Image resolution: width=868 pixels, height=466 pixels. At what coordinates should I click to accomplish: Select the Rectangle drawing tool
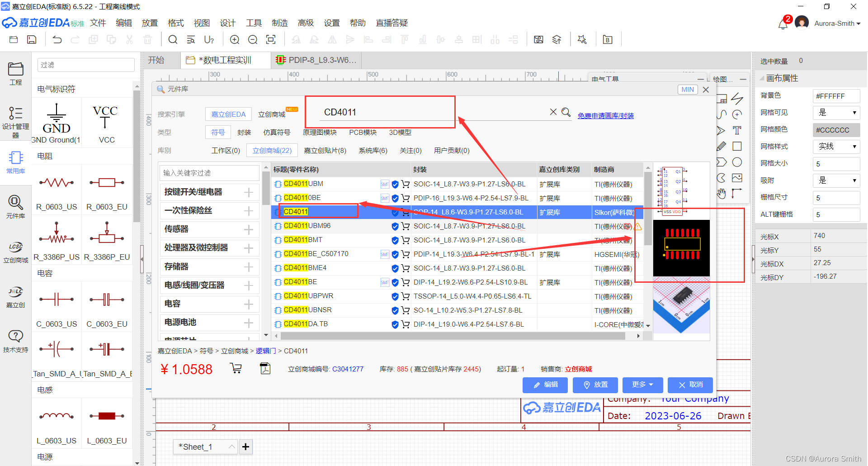(x=737, y=146)
